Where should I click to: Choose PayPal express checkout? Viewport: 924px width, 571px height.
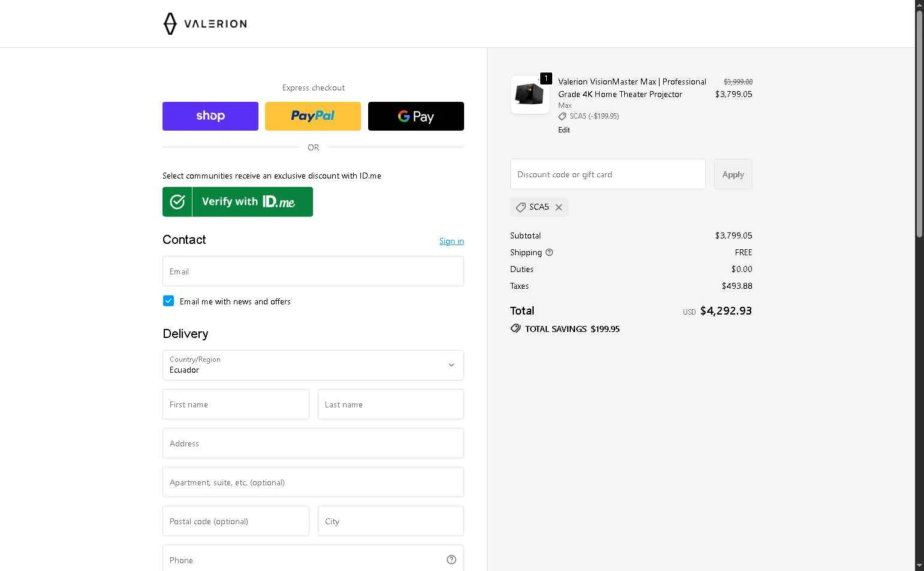pyautogui.click(x=313, y=116)
